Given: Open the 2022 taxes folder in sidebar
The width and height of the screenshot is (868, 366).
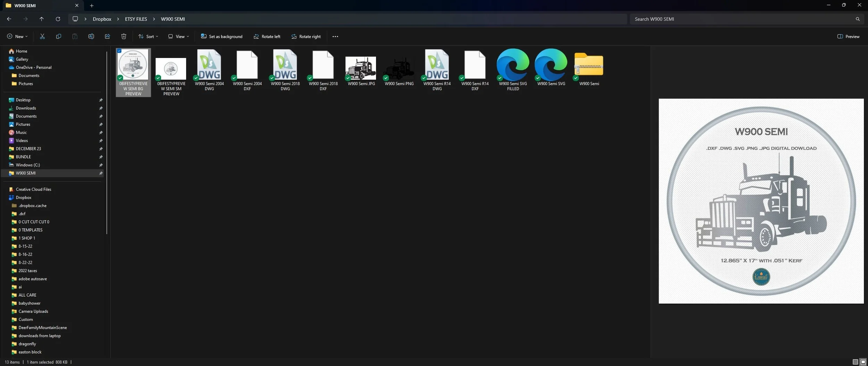Looking at the screenshot, I should point(27,271).
